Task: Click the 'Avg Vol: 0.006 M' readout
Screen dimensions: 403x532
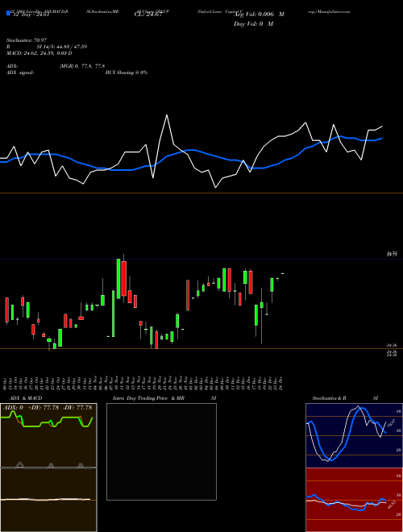Action: [x=259, y=15]
